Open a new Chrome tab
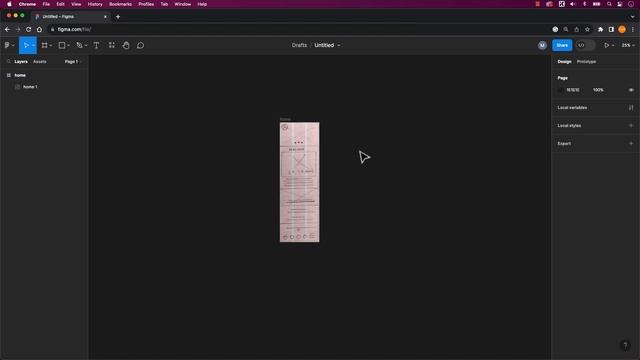This screenshot has height=360, width=640. coord(118,17)
